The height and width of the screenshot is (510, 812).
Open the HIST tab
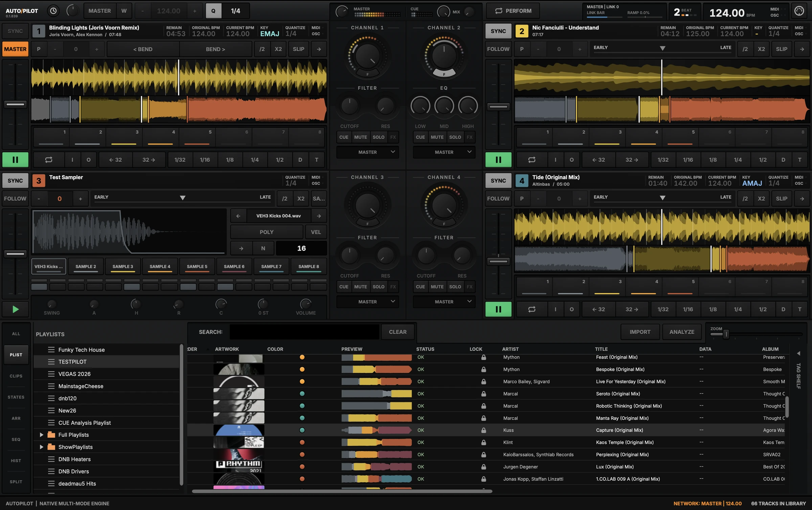[x=16, y=461]
